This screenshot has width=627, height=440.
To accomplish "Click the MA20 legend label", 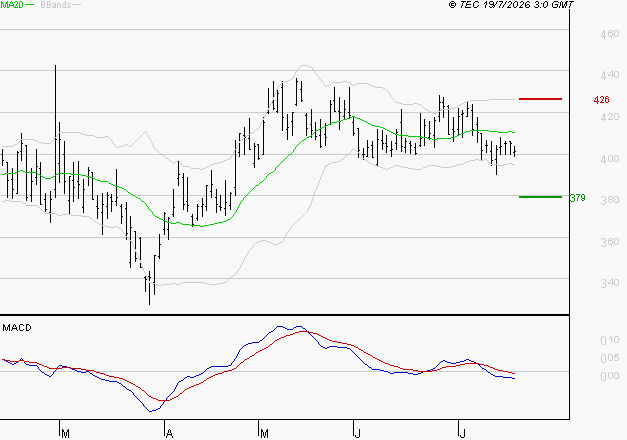I will point(12,5).
